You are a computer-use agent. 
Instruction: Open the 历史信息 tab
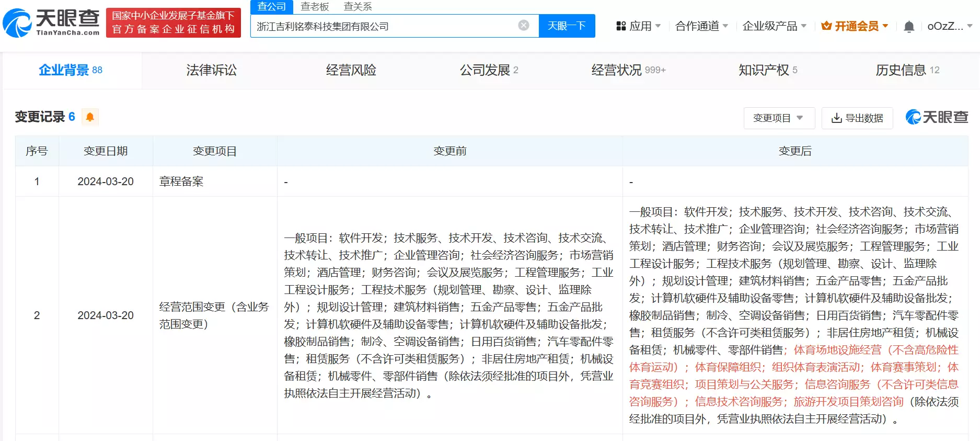point(907,70)
